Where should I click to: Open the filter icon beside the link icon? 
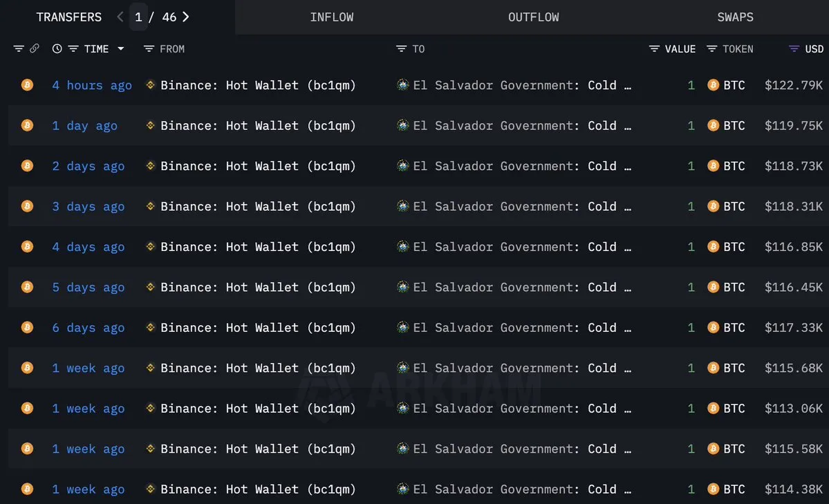point(19,48)
